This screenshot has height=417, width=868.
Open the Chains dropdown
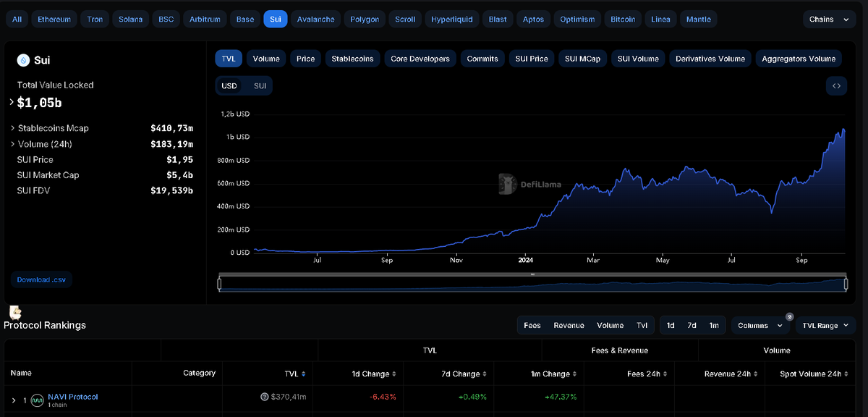click(x=829, y=20)
